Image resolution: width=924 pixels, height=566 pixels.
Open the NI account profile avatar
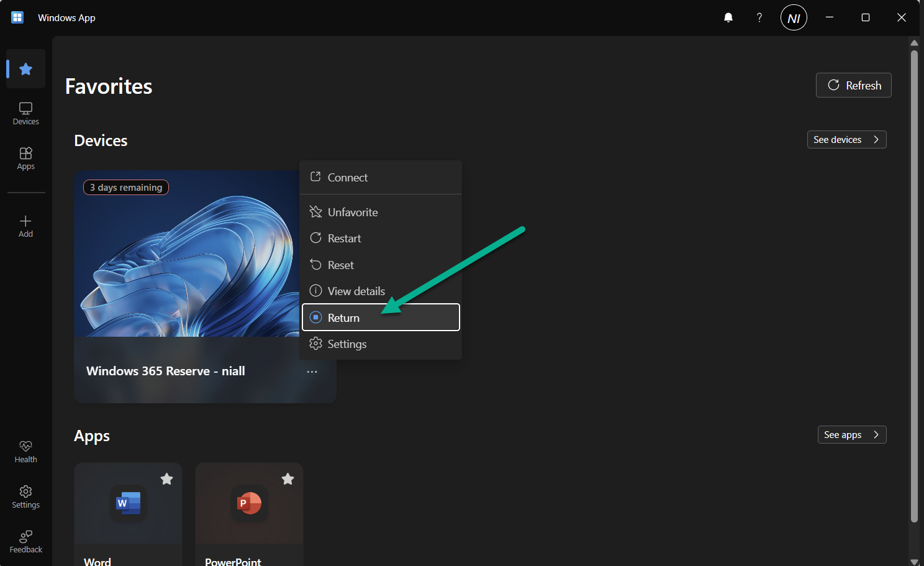(x=794, y=17)
